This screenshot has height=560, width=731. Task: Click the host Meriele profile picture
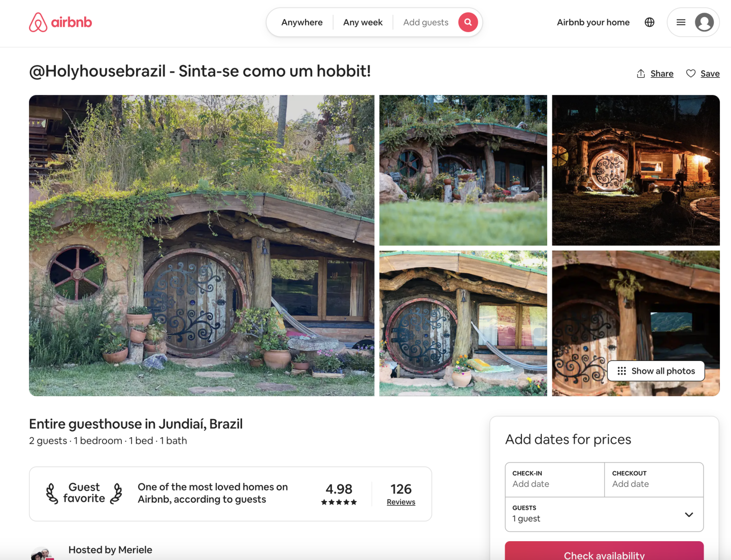pyautogui.click(x=42, y=553)
